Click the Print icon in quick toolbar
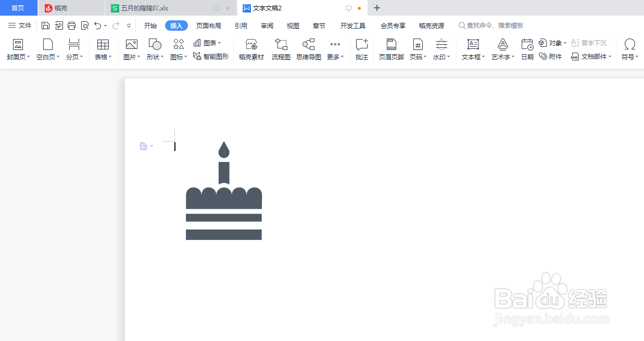Image resolution: width=644 pixels, height=341 pixels. [x=72, y=26]
